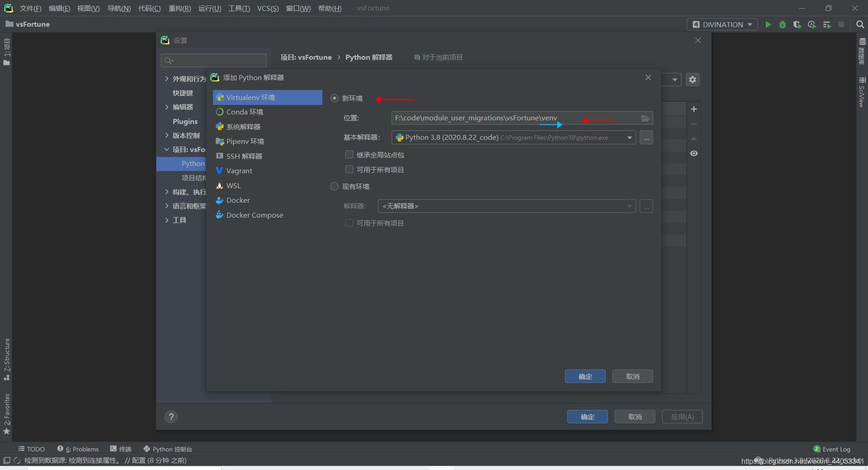Open the Refactor menu
This screenshot has width=868, height=470.
coord(179,8)
